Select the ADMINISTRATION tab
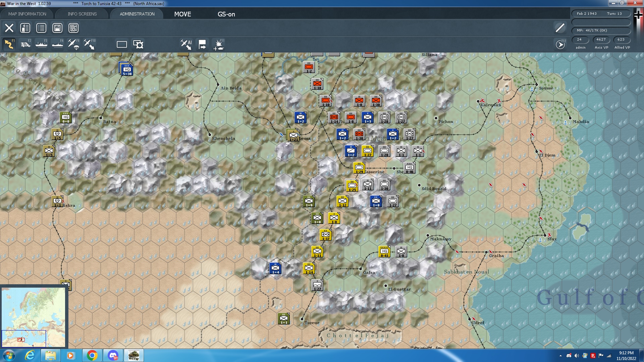644x362 pixels. coord(137,14)
